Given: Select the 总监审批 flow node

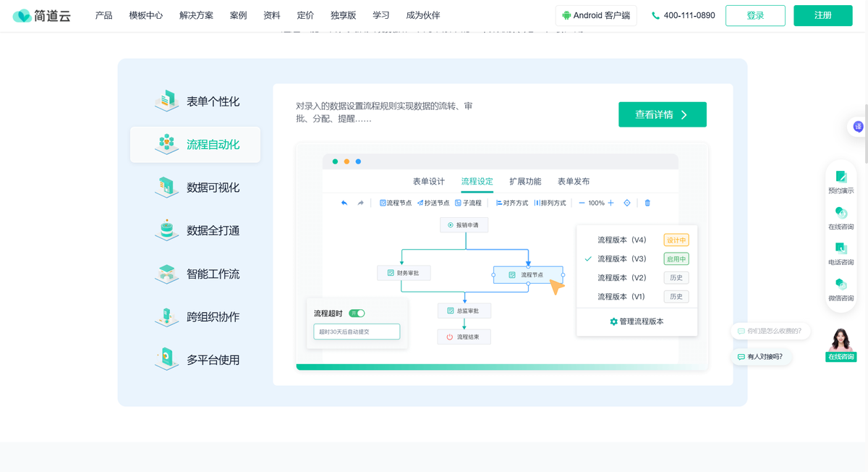Looking at the screenshot, I should (464, 311).
